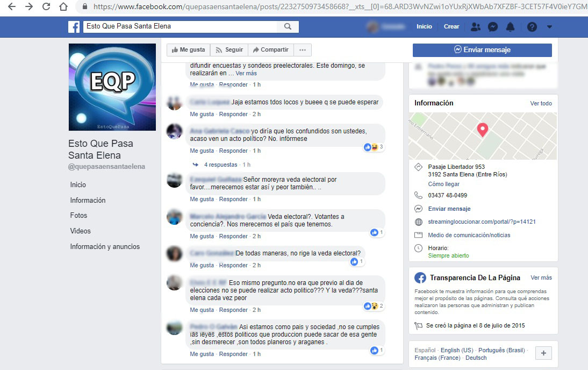Open the streaminglocucionar.com website link
Image resolution: width=588 pixels, height=370 pixels.
(x=482, y=222)
